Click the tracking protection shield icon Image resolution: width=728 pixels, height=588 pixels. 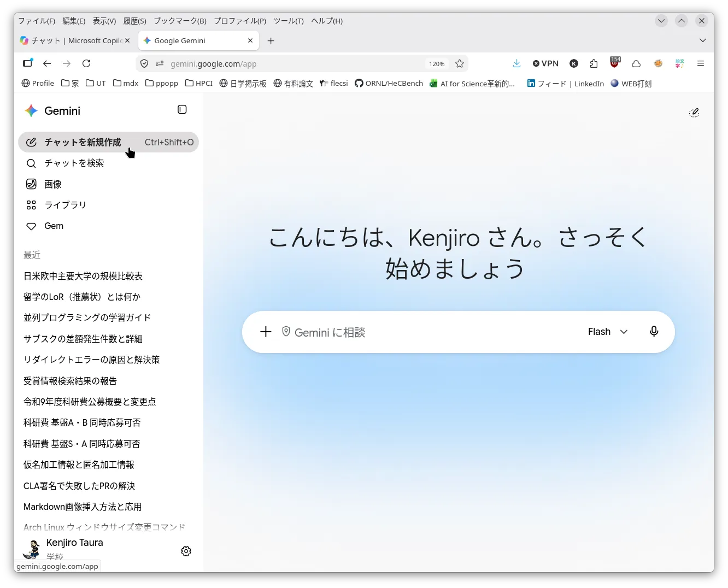click(x=144, y=64)
